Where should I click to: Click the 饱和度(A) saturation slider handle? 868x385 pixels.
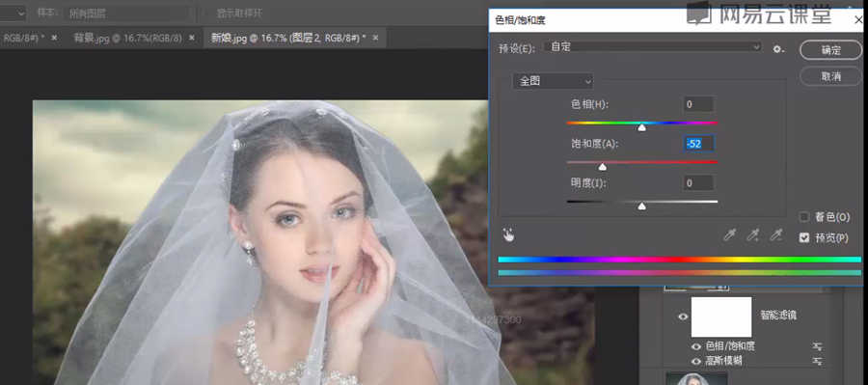[x=602, y=166]
